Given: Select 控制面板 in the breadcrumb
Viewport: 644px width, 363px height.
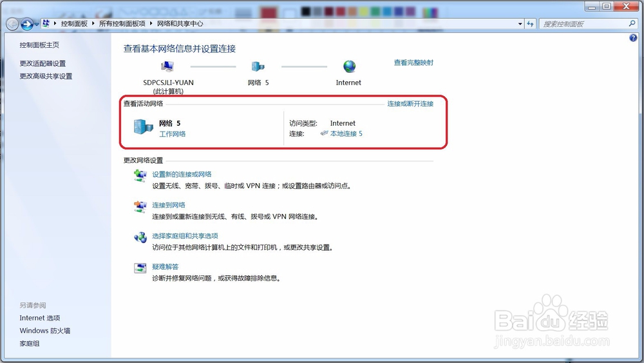Looking at the screenshot, I should tap(74, 24).
